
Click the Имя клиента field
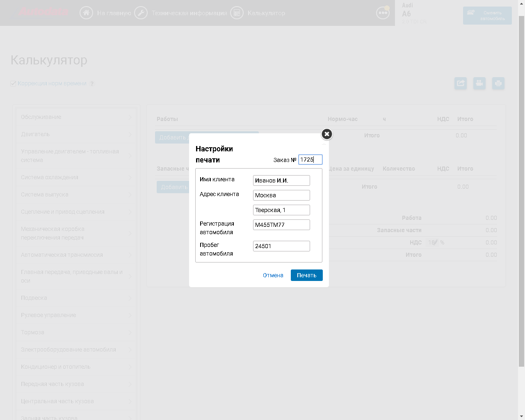coord(281,180)
